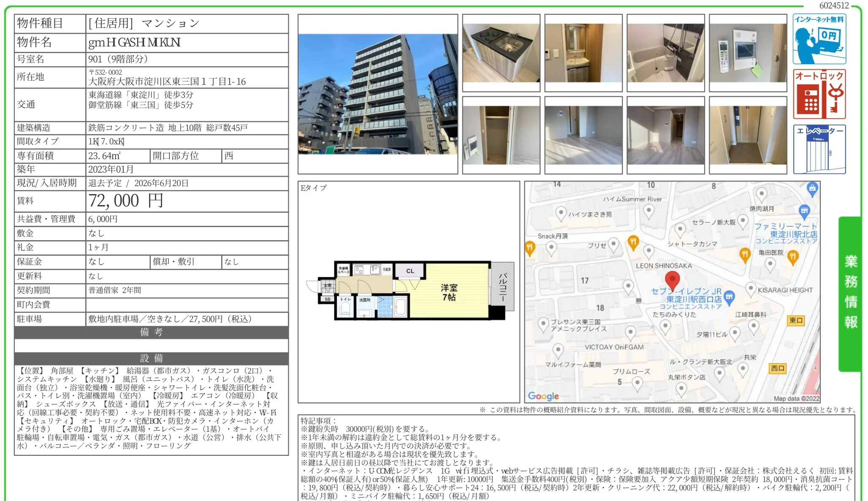Click the 72,000円 rent value
This screenshot has height=501, width=868.
click(126, 201)
